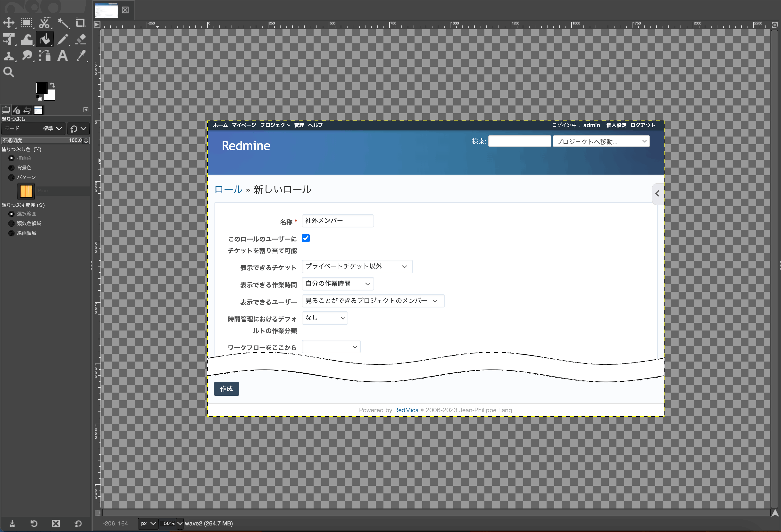
Task: Switch to the Undo History tab
Action: [x=27, y=110]
